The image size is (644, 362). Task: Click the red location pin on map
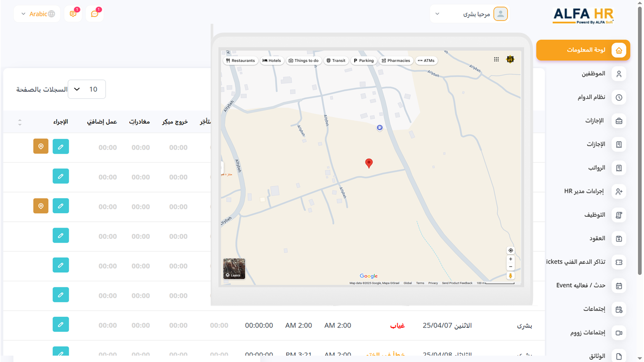[x=369, y=163]
